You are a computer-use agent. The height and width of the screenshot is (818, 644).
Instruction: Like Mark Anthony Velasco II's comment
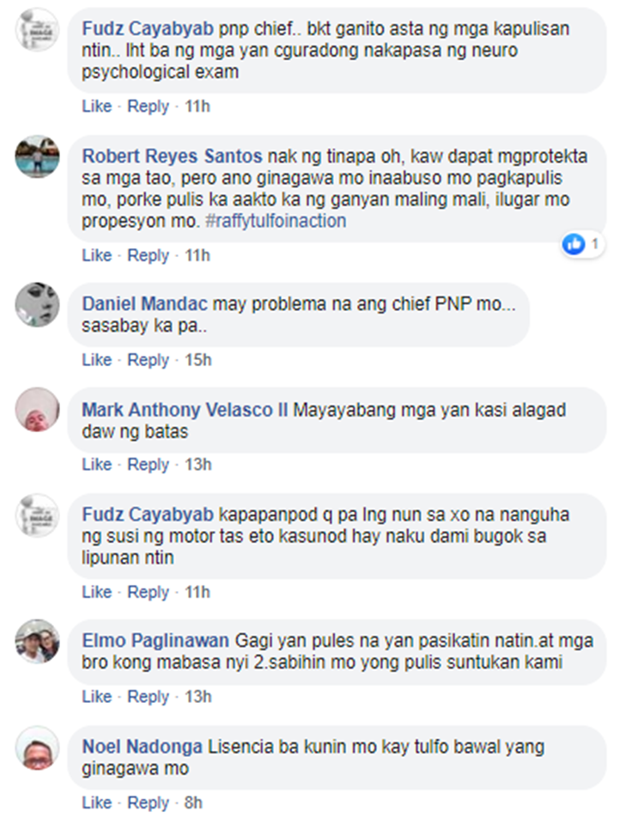tap(96, 464)
